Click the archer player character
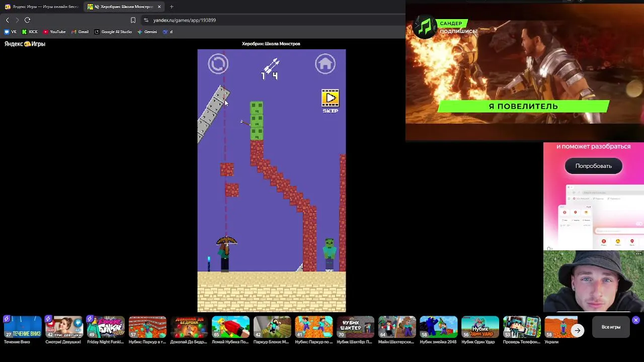The width and height of the screenshot is (644, 362). 226,253
